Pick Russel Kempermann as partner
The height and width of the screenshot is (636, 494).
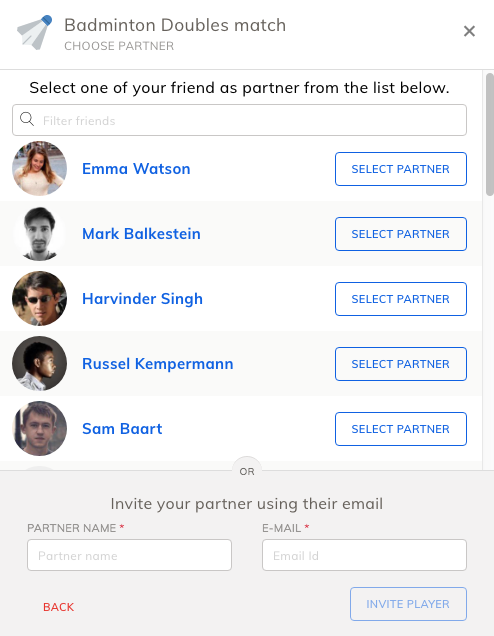point(401,364)
